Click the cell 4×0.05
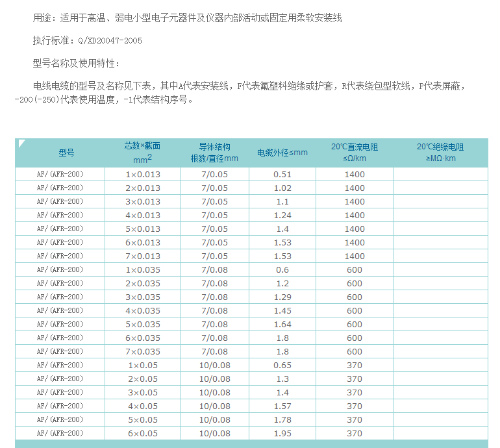This screenshot has height=448, width=500. coord(143,406)
